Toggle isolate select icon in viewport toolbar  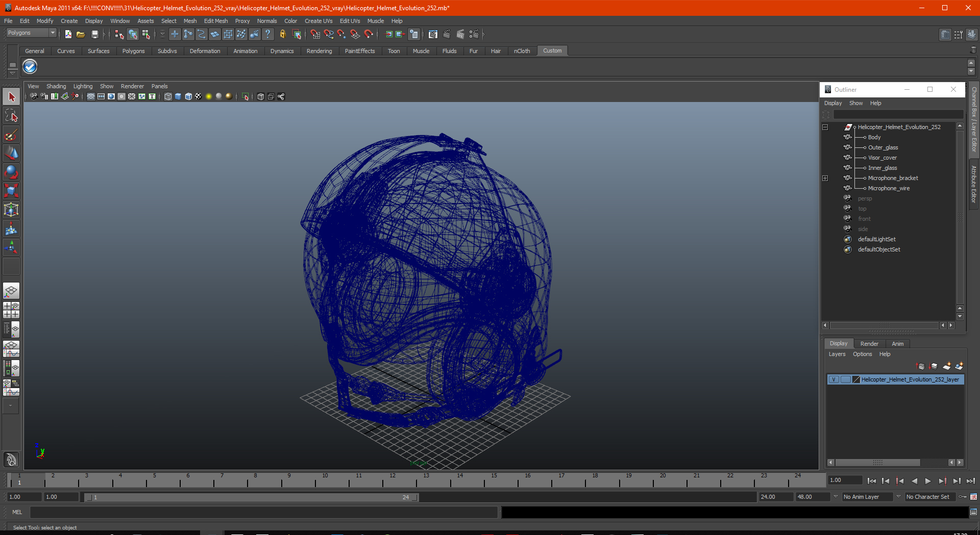tap(246, 96)
